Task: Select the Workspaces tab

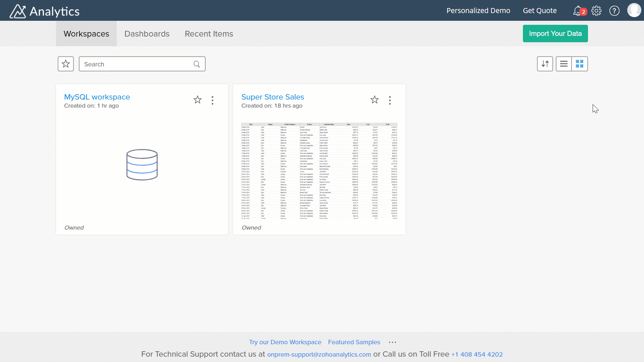Action: coord(86,34)
